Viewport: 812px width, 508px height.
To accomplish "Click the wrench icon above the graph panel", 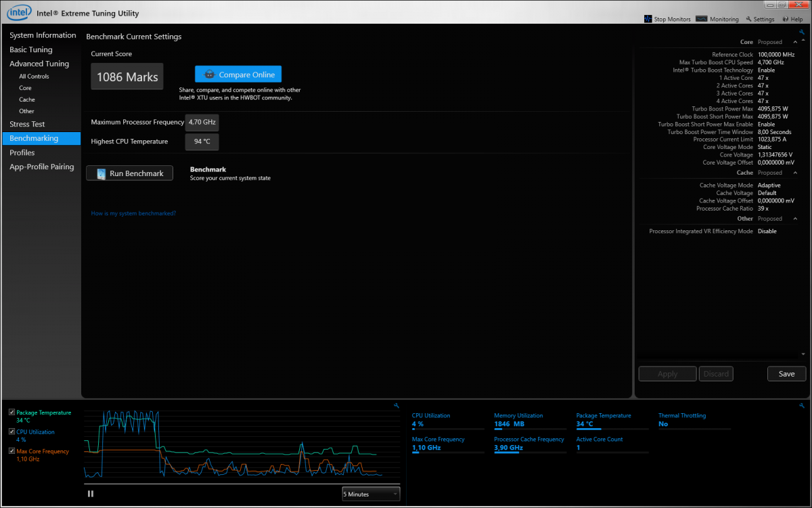I will click(397, 406).
